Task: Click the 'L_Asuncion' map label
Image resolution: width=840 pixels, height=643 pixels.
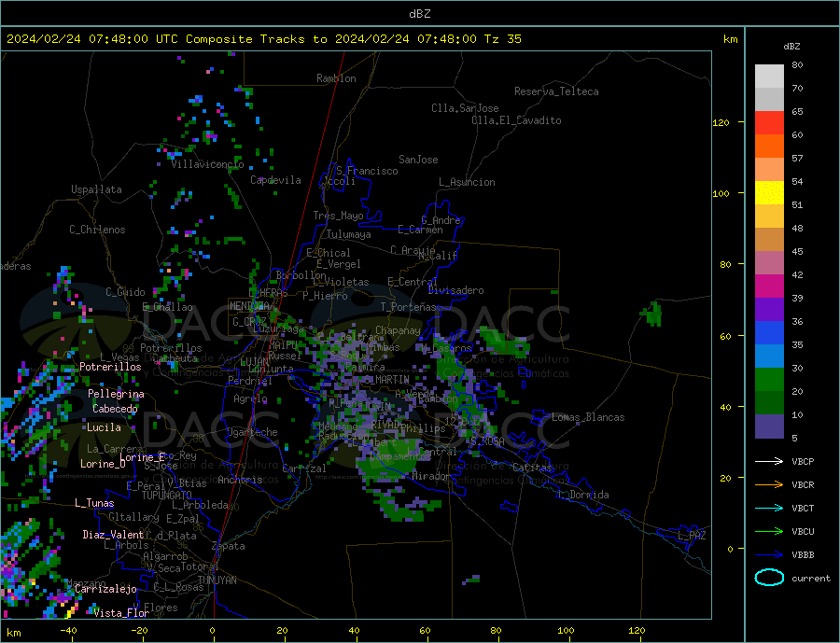Action: [x=467, y=182]
